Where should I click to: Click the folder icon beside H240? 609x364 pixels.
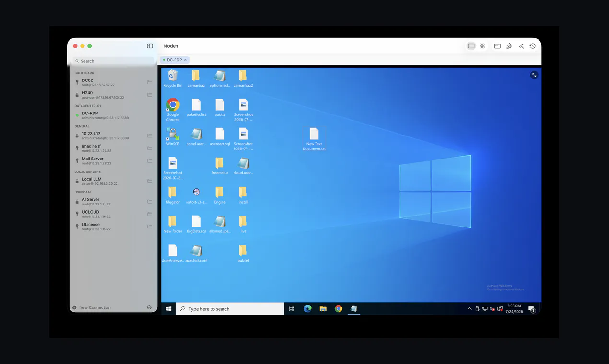(x=150, y=95)
